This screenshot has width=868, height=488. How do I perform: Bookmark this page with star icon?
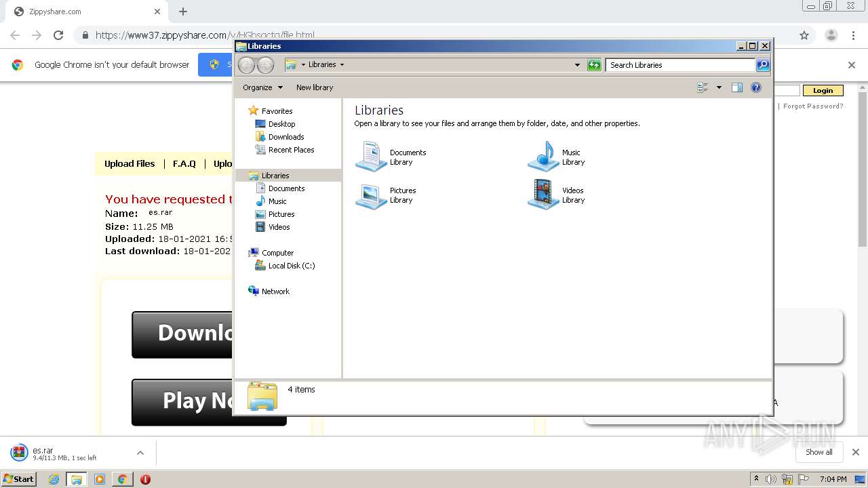(804, 35)
